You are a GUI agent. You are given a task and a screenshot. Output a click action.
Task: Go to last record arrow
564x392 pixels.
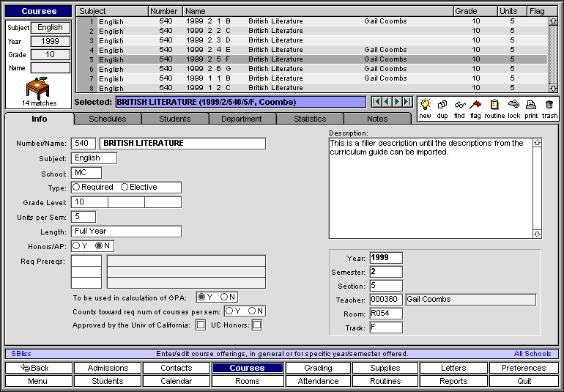pyautogui.click(x=407, y=102)
